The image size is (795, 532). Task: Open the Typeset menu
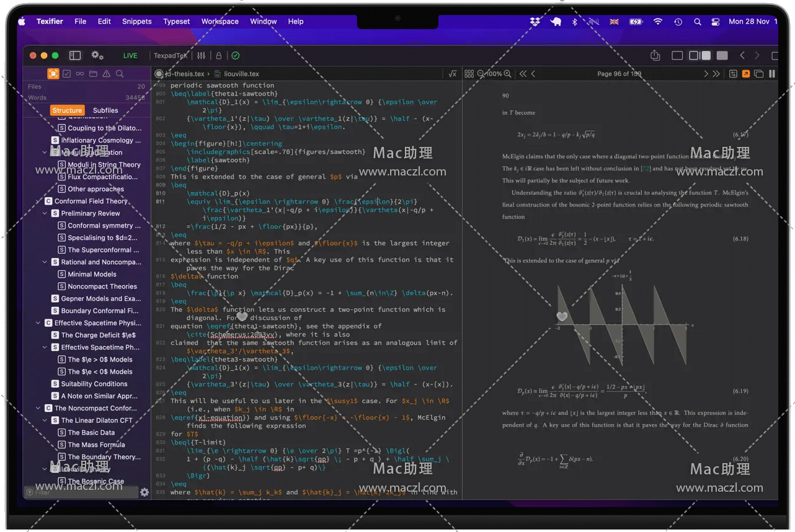(176, 21)
